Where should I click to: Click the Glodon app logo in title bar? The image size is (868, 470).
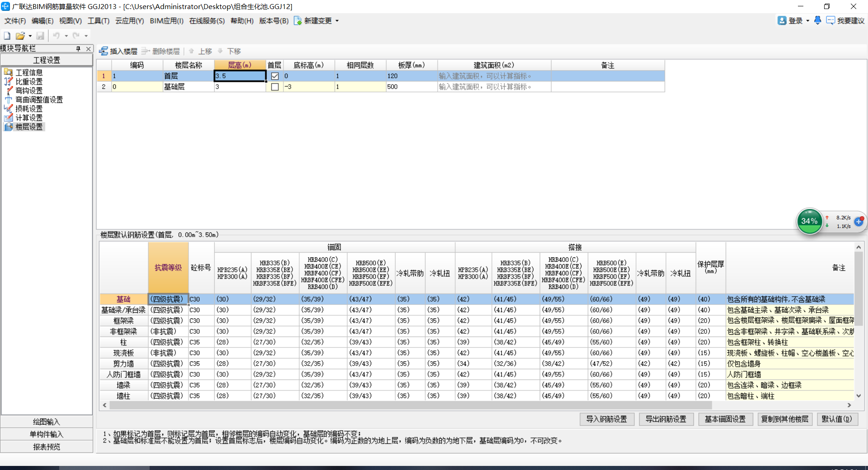(x=5, y=6)
